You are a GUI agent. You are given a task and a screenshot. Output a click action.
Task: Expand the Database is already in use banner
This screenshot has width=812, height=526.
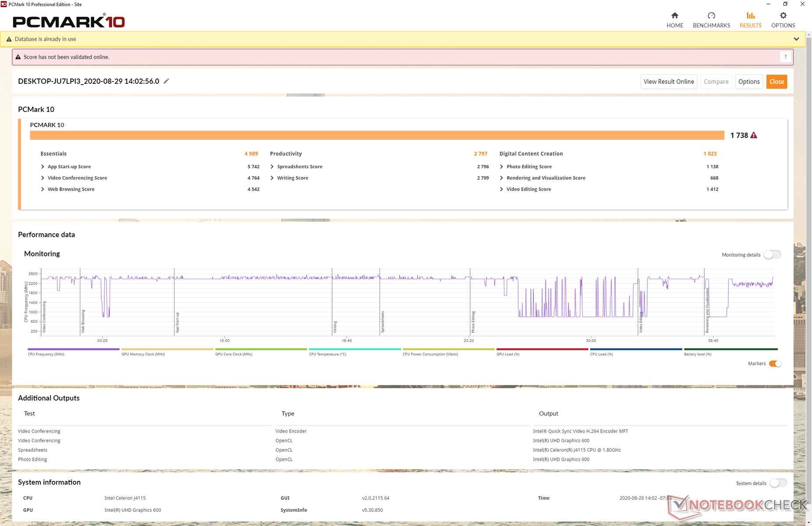coord(796,39)
